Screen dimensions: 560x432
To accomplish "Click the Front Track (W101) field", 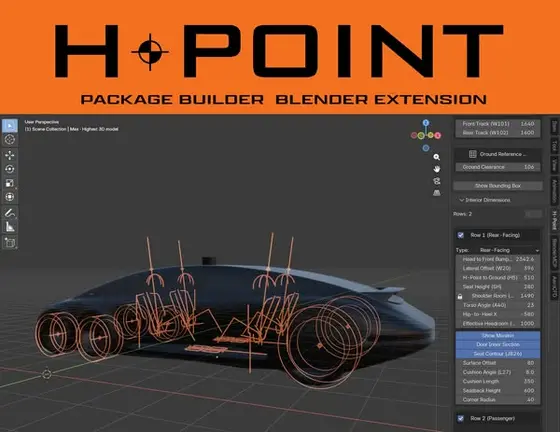I will point(498,124).
